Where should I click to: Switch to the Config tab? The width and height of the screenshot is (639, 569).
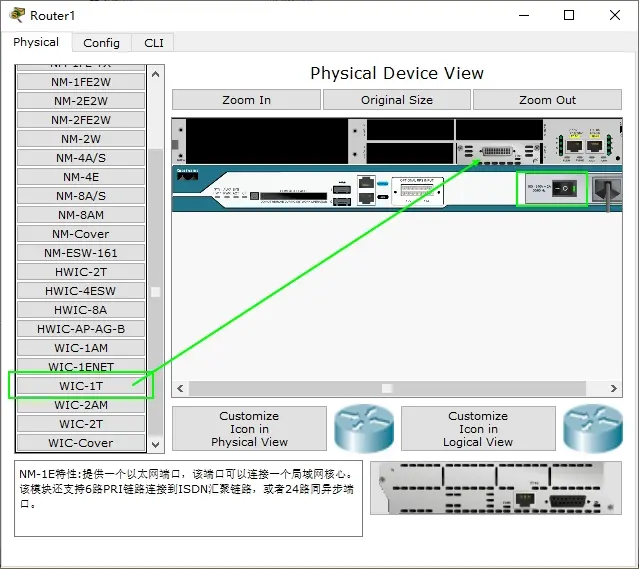(x=101, y=43)
